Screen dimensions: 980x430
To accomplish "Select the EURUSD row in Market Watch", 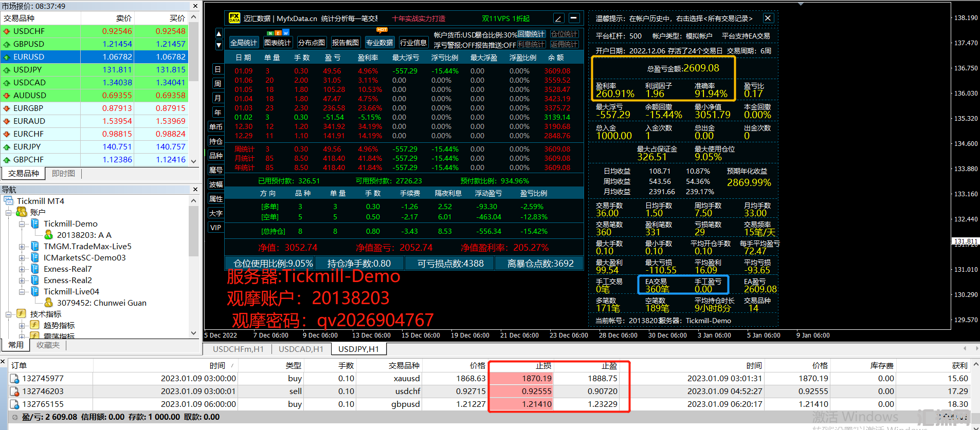I will (x=94, y=57).
